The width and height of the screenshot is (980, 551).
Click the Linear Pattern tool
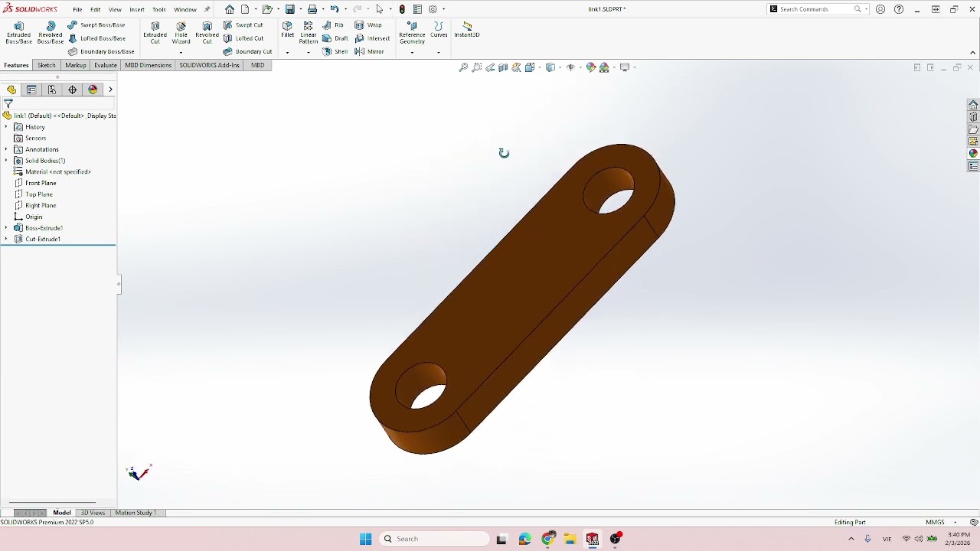pyautogui.click(x=309, y=32)
